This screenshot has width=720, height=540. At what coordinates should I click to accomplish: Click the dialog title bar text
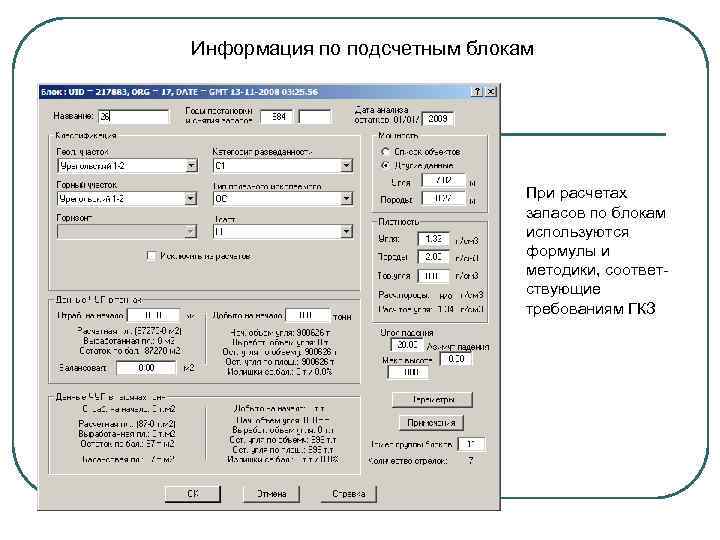(180, 92)
